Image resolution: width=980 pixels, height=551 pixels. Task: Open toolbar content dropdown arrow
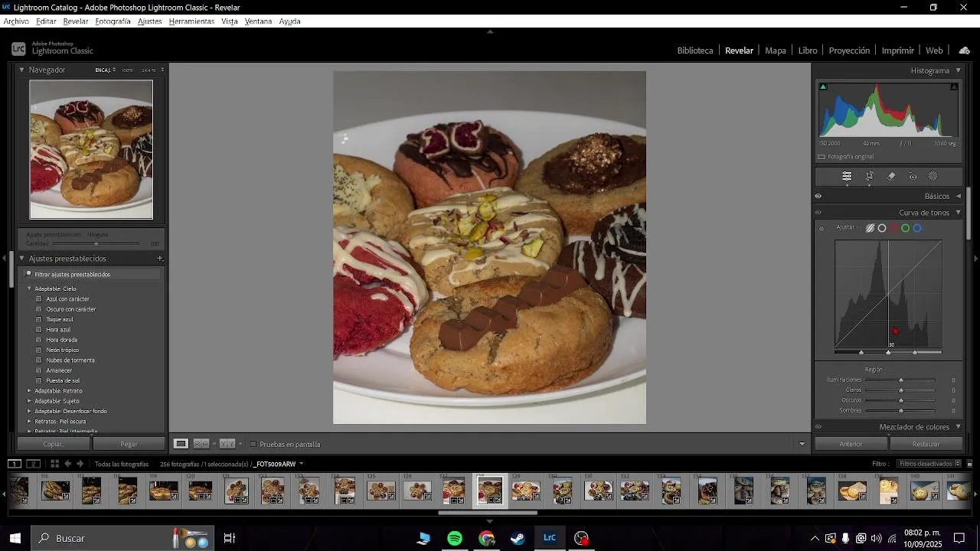[802, 444]
